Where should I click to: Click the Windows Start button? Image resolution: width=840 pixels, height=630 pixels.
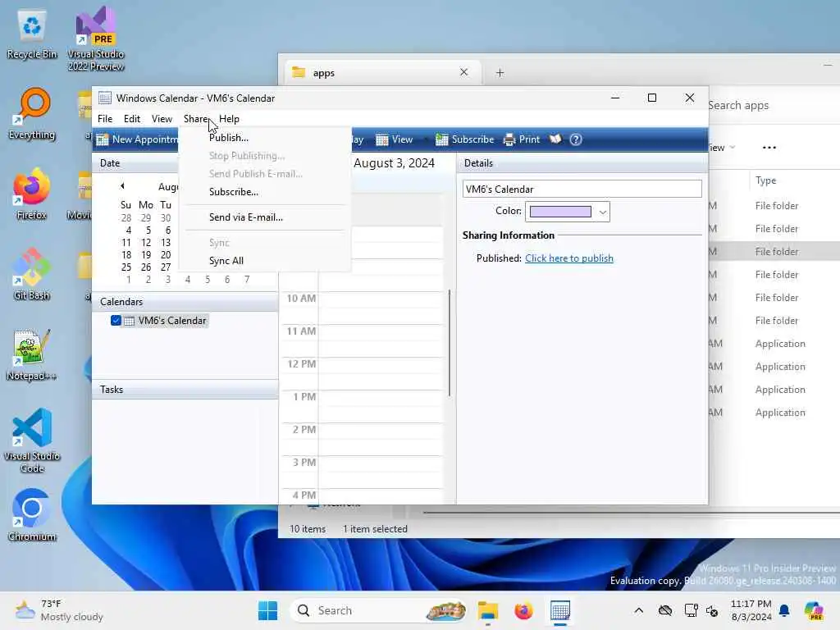pos(267,610)
